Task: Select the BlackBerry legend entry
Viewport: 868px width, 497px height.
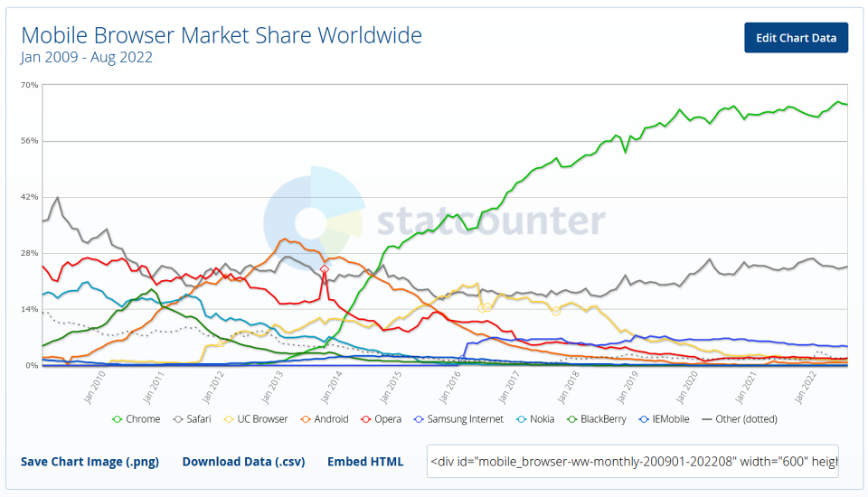Action: pos(597,419)
